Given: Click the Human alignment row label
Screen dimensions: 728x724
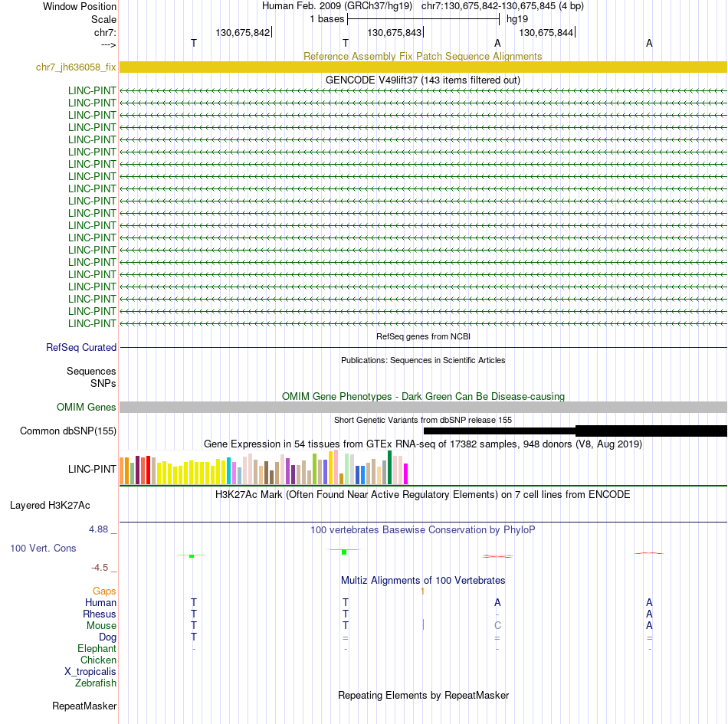Looking at the screenshot, I should pyautogui.click(x=100, y=603).
